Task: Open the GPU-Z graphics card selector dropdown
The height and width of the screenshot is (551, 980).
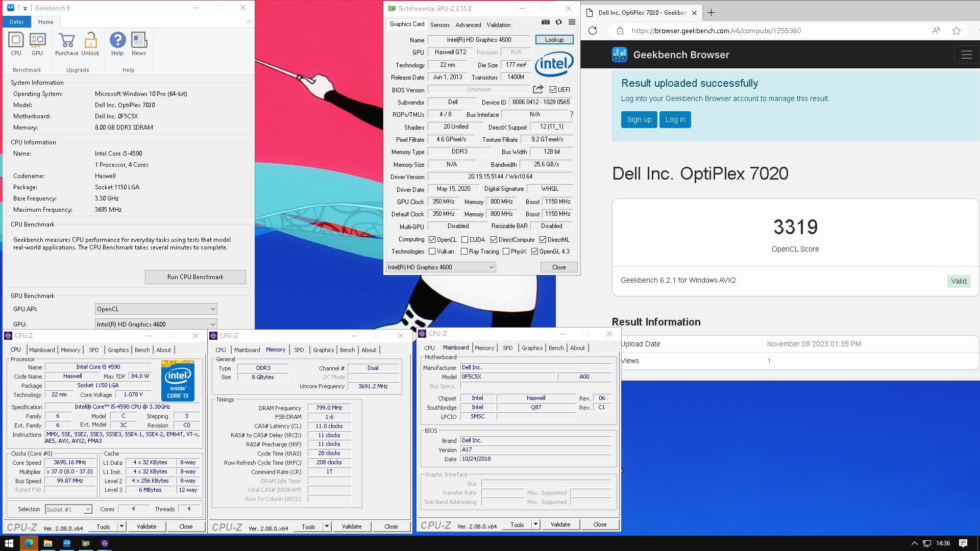Action: coord(440,267)
